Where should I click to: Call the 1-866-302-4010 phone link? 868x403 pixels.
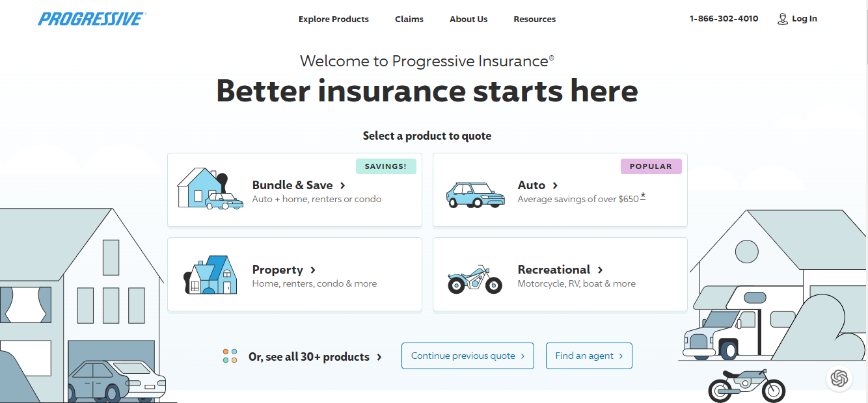click(x=724, y=19)
